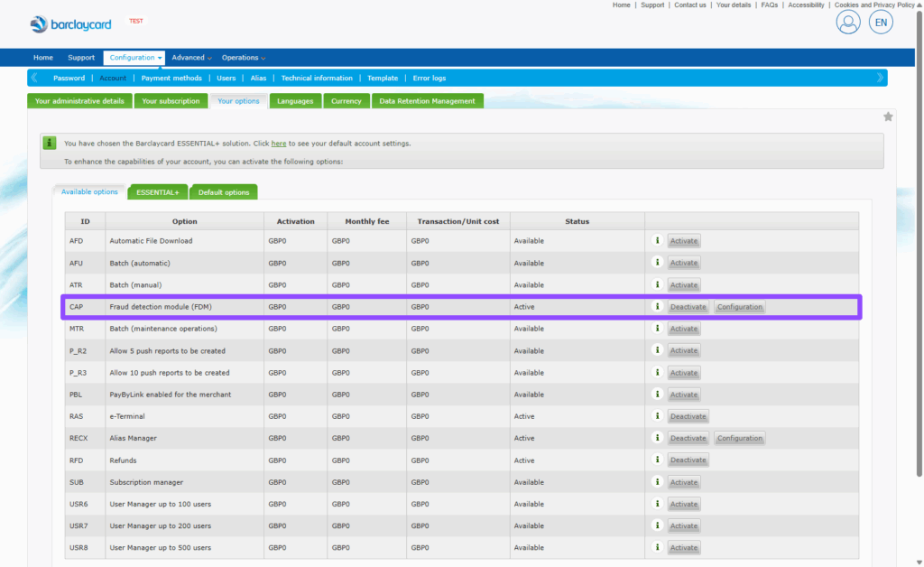Open the user profile icon
The height and width of the screenshot is (567, 924).
click(x=848, y=23)
